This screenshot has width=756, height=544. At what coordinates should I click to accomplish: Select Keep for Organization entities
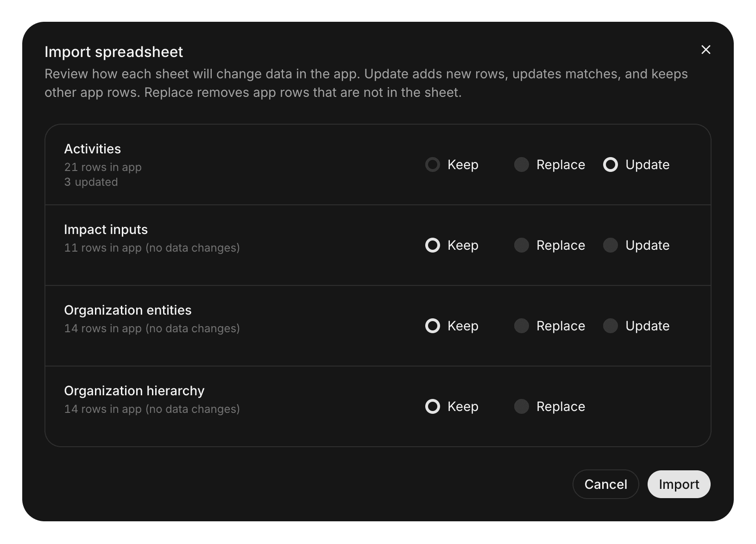point(433,326)
